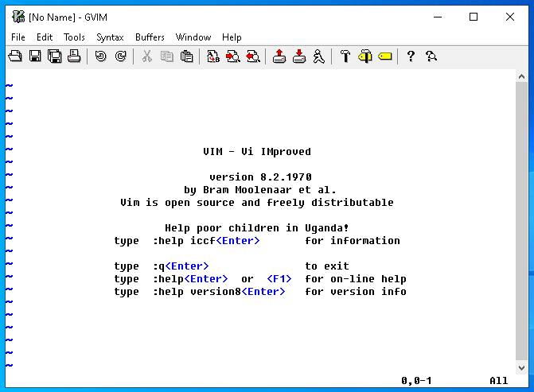Click 'for version info' text
Screen dimensions: 534x392
pyautogui.click(x=356, y=292)
